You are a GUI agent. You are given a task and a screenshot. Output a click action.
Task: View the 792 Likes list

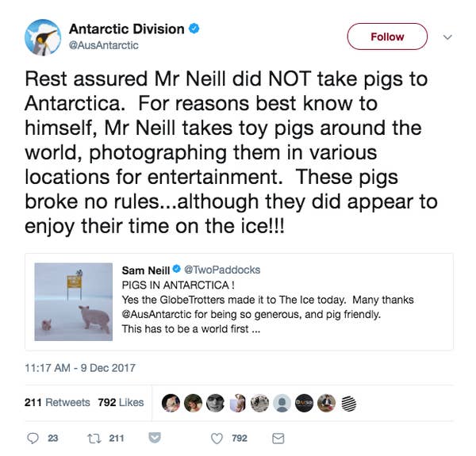[121, 402]
